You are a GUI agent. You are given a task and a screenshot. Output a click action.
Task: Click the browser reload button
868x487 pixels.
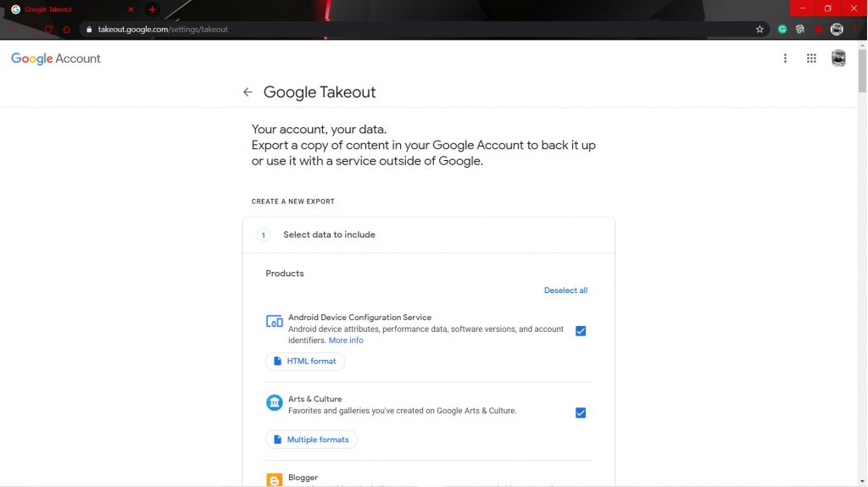click(48, 30)
